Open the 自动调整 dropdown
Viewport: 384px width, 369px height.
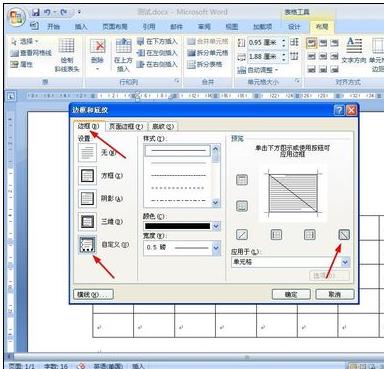[258, 70]
